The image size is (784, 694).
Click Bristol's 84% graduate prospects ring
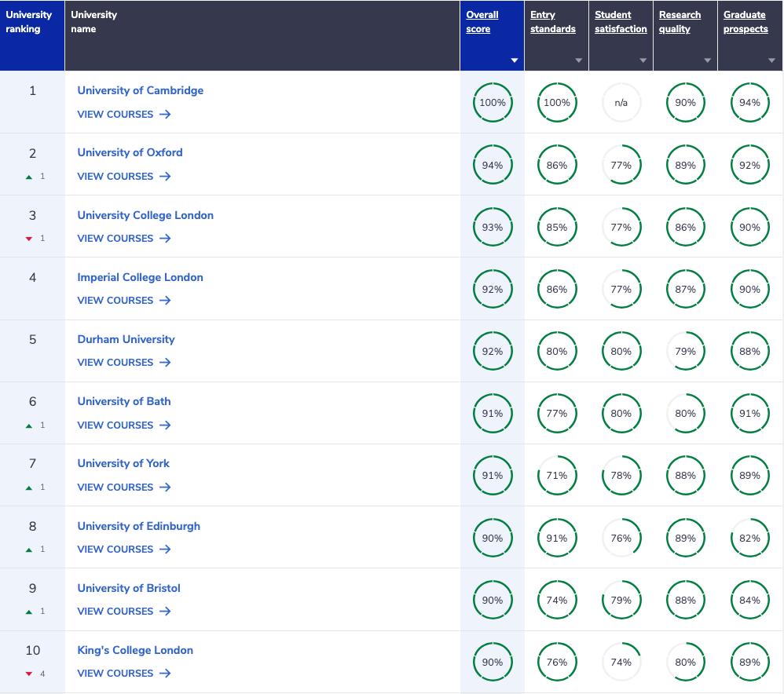tap(749, 600)
